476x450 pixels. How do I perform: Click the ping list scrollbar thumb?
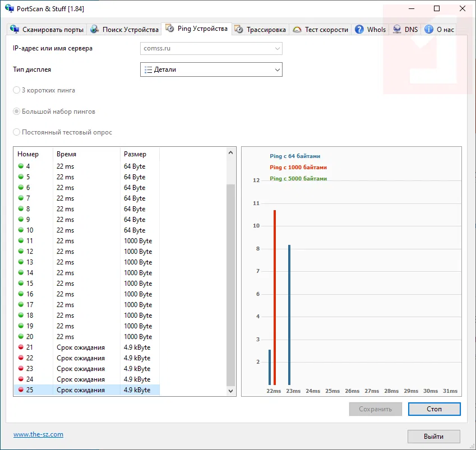231,285
